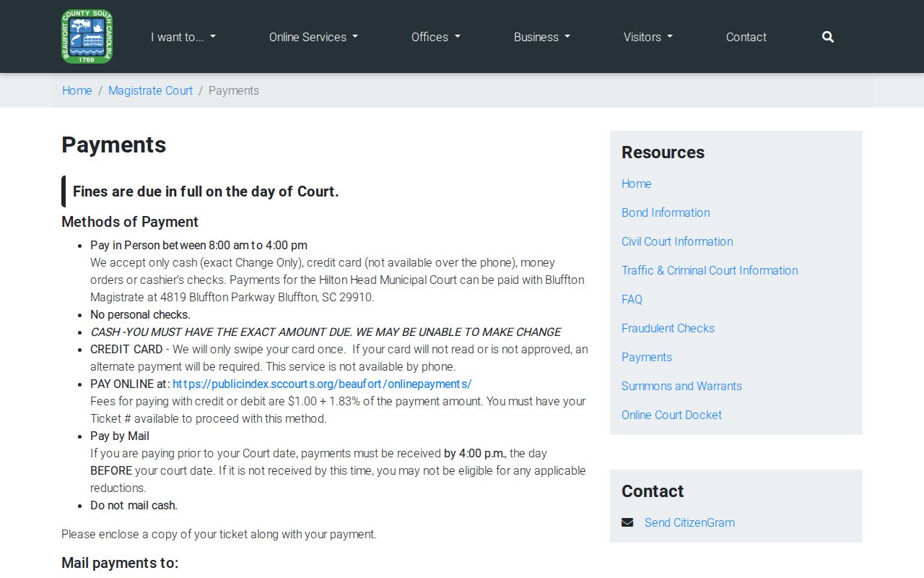The width and height of the screenshot is (924, 578).
Task: Open the Online Services dropdown menu
Action: click(313, 37)
